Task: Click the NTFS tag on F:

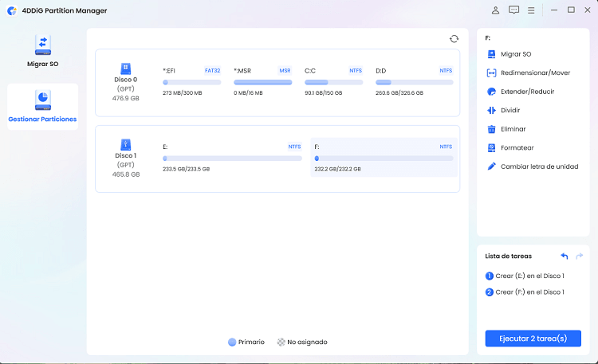Action: click(x=446, y=147)
